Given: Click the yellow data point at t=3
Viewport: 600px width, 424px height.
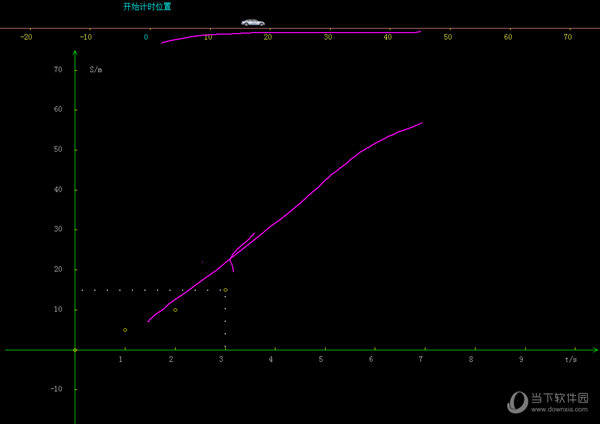Looking at the screenshot, I should (225, 290).
